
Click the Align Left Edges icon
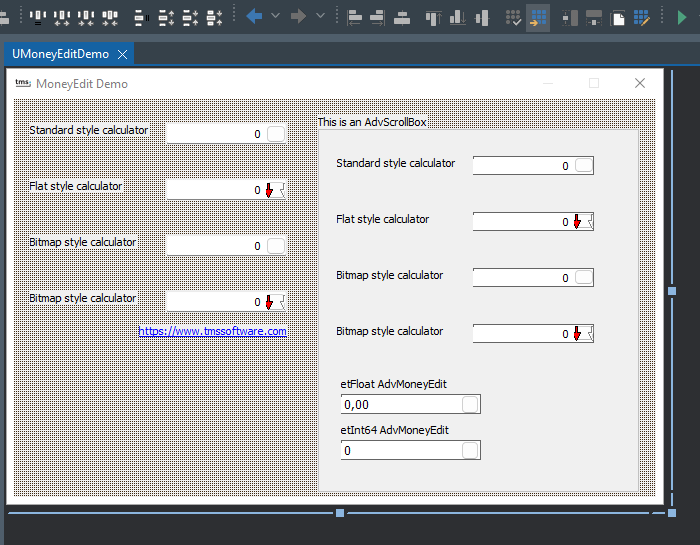354,18
